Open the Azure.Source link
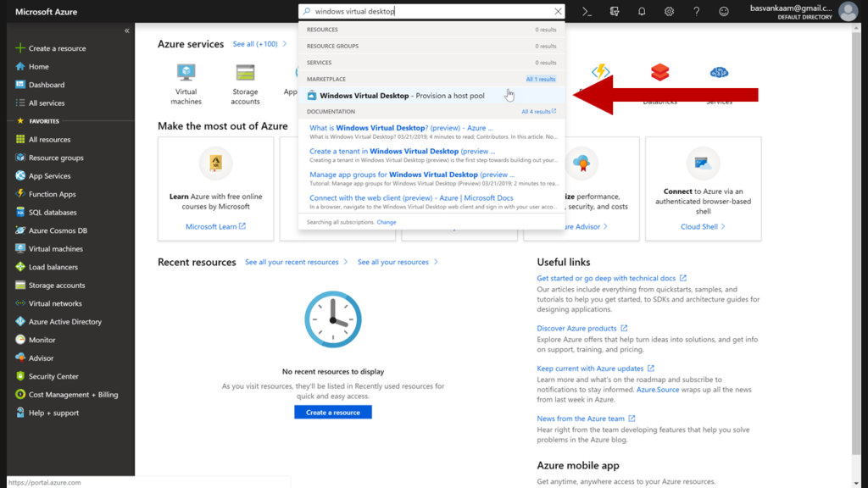 click(x=657, y=390)
